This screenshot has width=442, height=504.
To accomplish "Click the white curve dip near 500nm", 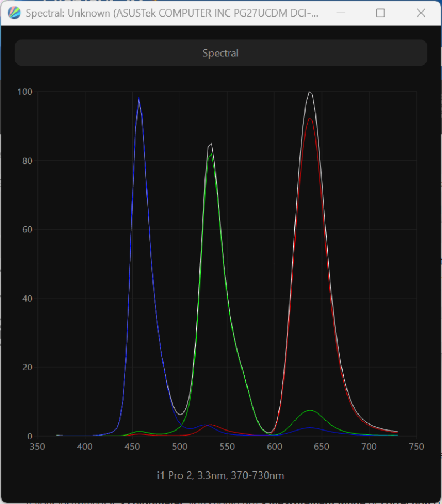I will pyautogui.click(x=181, y=415).
